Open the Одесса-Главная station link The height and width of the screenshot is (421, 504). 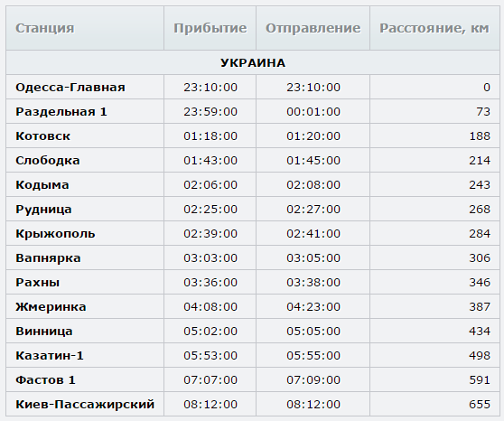[70, 87]
